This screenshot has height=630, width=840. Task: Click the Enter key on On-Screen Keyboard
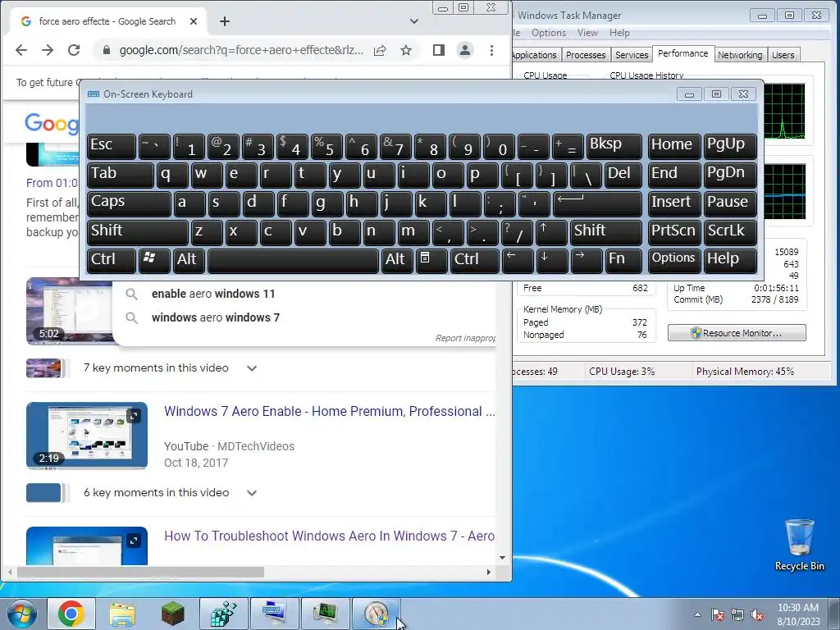[597, 203]
